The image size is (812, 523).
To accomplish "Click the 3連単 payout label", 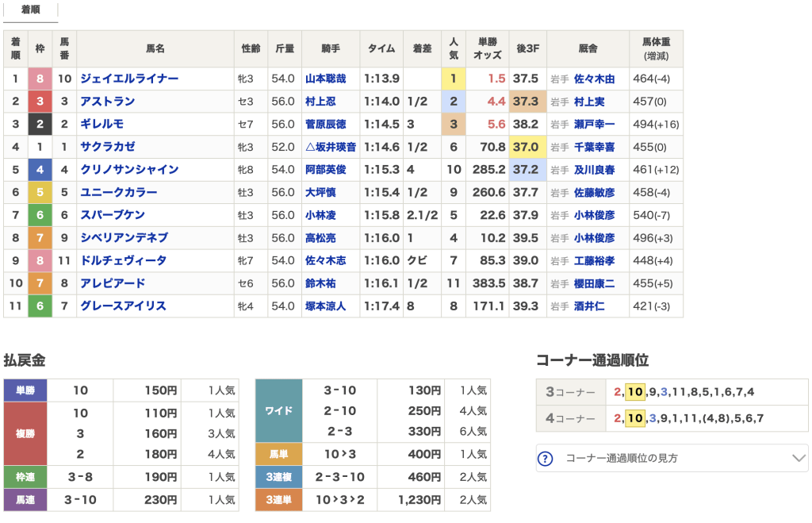I will click(x=278, y=500).
